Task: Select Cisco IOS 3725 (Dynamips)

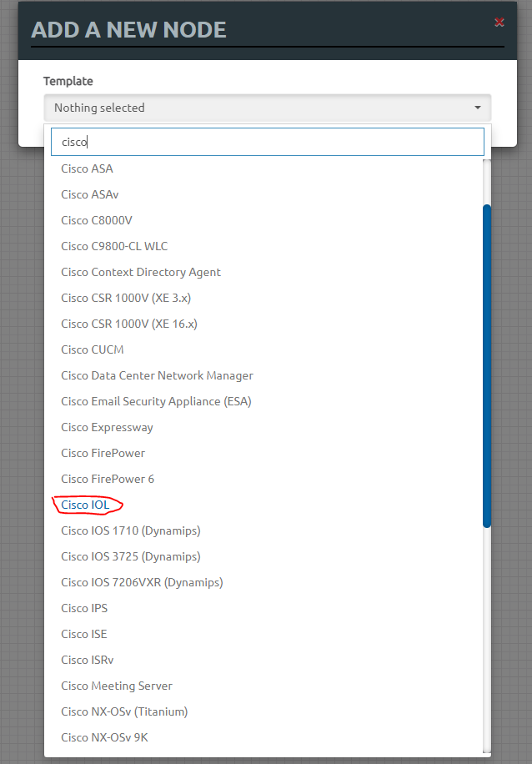Action: [x=131, y=556]
